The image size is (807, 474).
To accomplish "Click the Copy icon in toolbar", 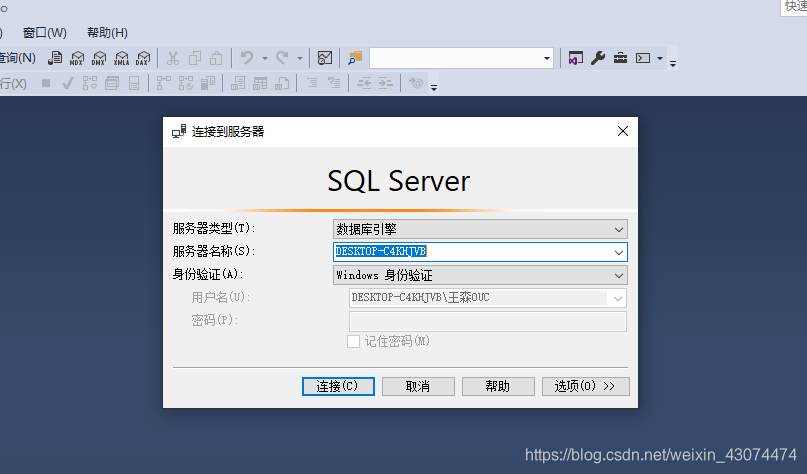I will (x=195, y=58).
